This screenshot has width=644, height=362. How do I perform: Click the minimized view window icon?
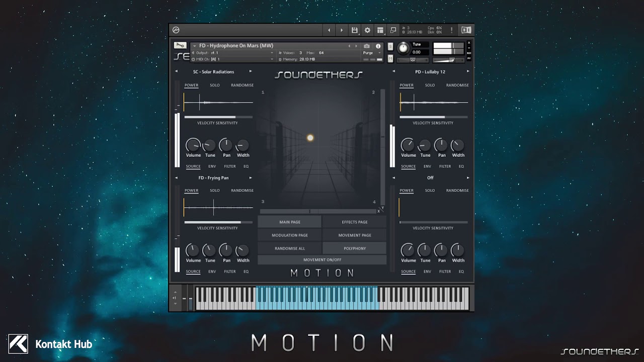click(x=393, y=30)
